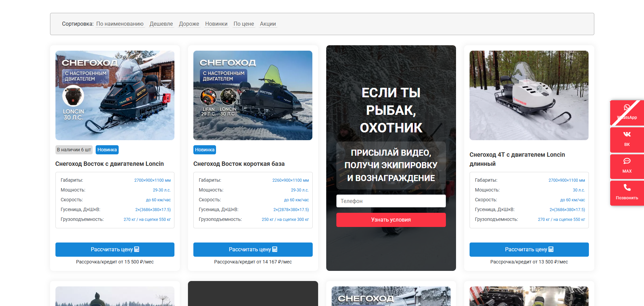Click power value 30 л.с. on 4Т card
The width and height of the screenshot is (644, 306).
tap(579, 190)
